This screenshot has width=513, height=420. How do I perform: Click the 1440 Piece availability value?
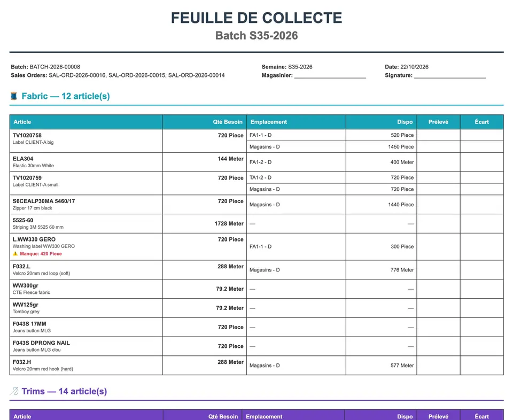401,205
